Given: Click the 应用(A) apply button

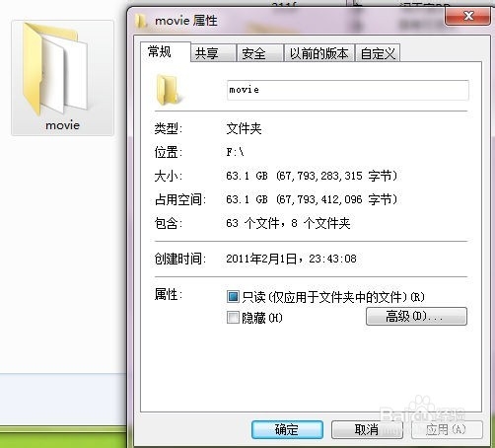Looking at the screenshot, I should coord(447,429).
